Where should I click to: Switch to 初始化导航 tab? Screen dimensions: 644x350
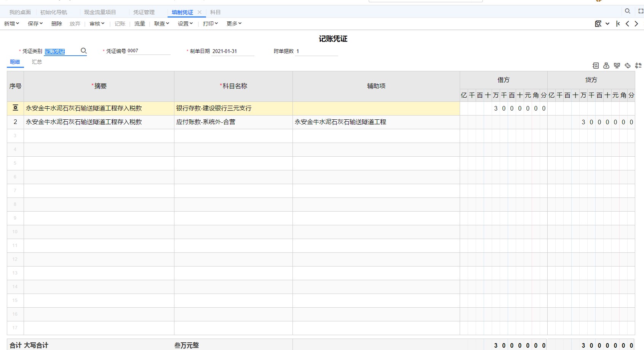pos(54,12)
